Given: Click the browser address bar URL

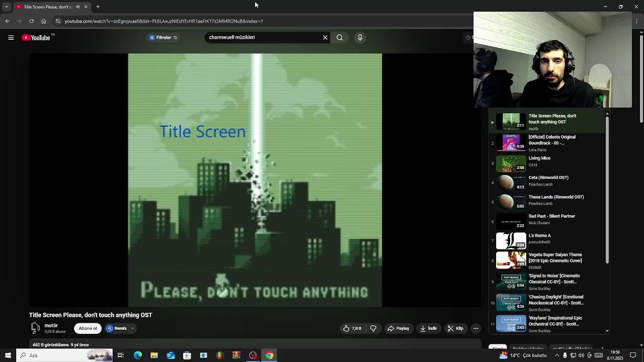Looking at the screenshot, I should tap(164, 21).
